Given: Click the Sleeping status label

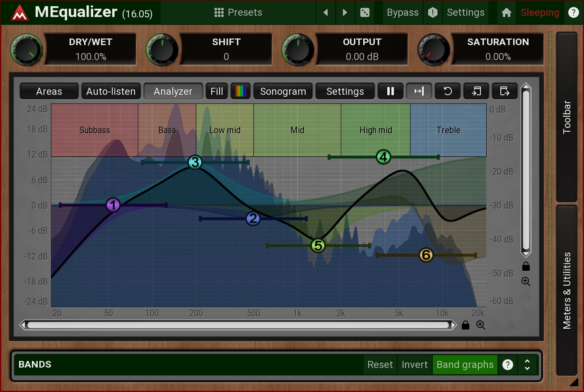Looking at the screenshot, I should point(540,12).
